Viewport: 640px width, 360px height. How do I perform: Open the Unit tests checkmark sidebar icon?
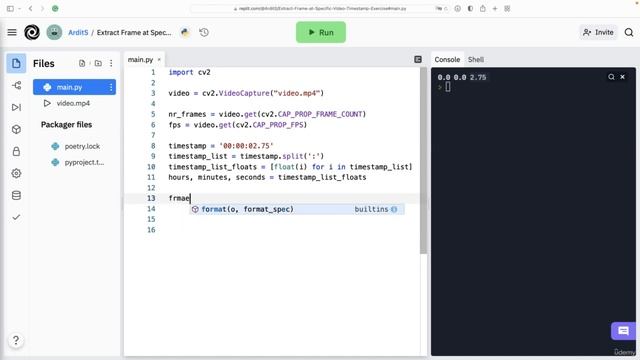coord(16,217)
